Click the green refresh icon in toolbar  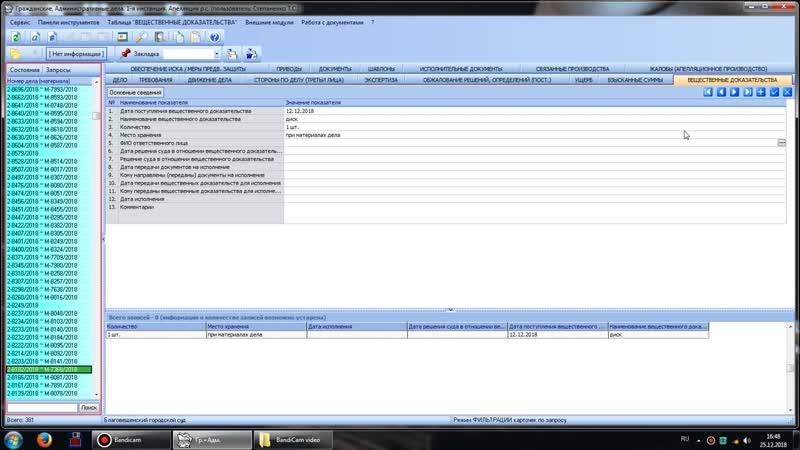click(17, 36)
